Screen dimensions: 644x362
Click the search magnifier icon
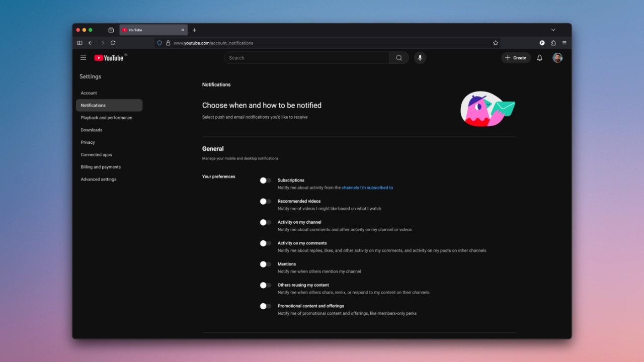click(x=398, y=57)
